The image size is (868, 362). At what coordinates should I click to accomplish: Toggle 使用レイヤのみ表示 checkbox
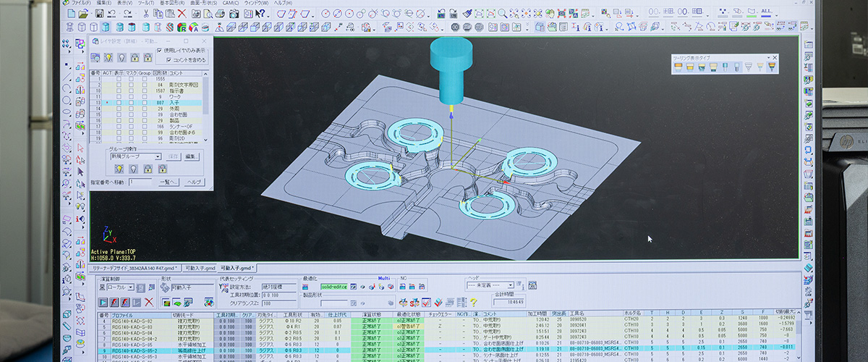[x=159, y=51]
